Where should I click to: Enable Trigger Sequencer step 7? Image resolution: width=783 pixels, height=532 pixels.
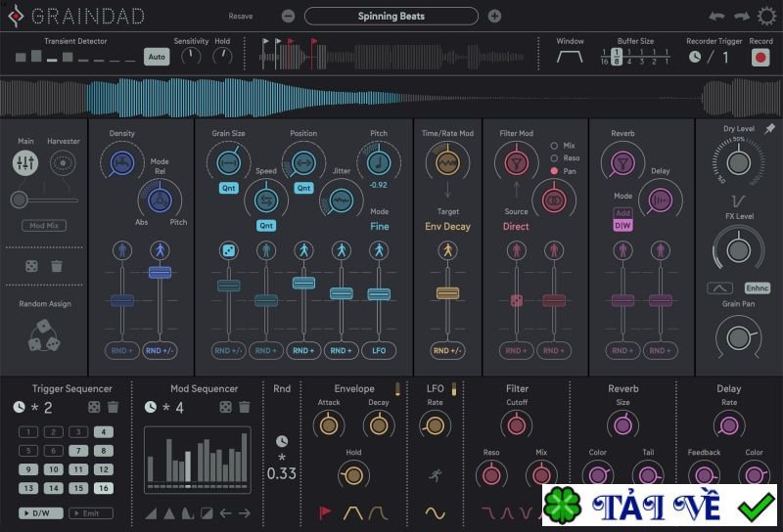coord(78,451)
